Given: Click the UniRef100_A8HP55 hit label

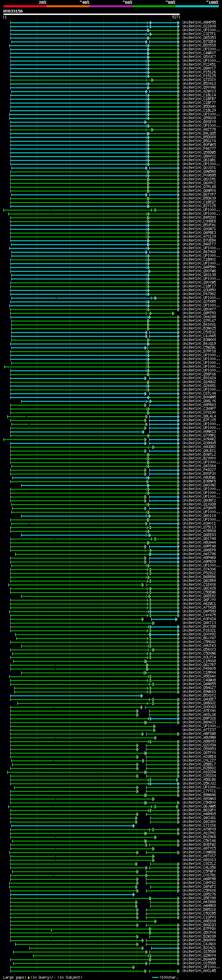Looking at the screenshot, I should coord(199,23).
